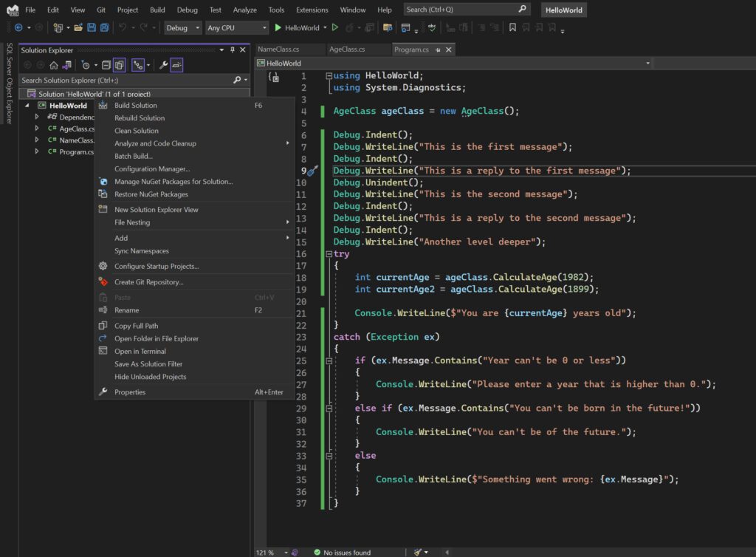The height and width of the screenshot is (557, 756).
Task: Click the Open File folder icon in toolbar
Action: tap(78, 27)
